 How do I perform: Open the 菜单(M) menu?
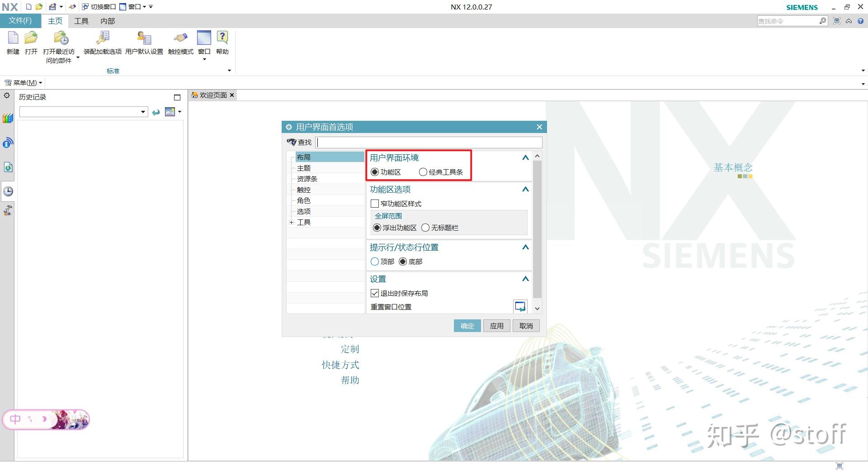coord(23,82)
